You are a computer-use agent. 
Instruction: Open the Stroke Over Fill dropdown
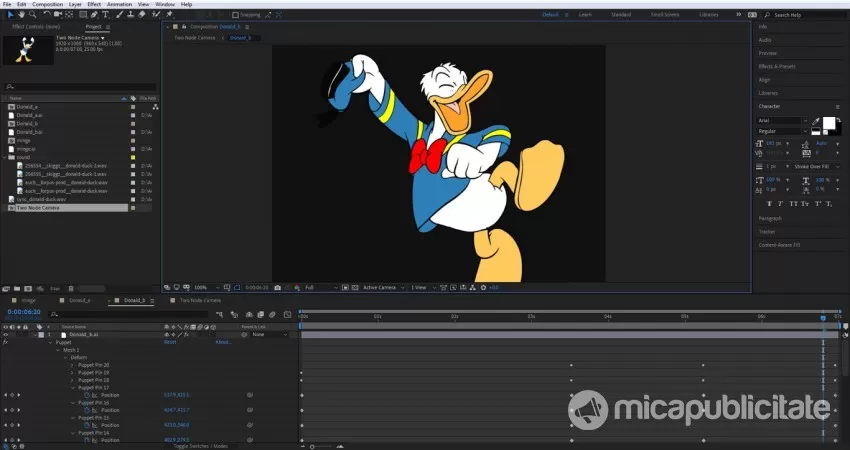pyautogui.click(x=817, y=166)
